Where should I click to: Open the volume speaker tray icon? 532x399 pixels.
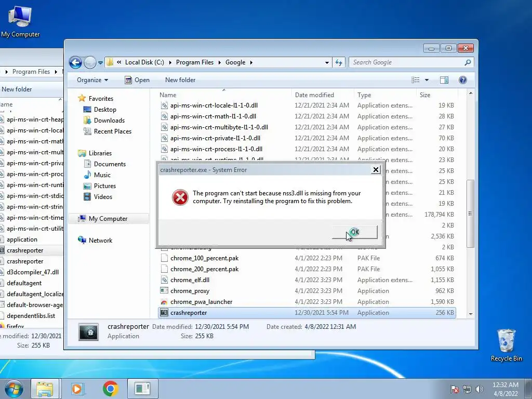(479, 389)
